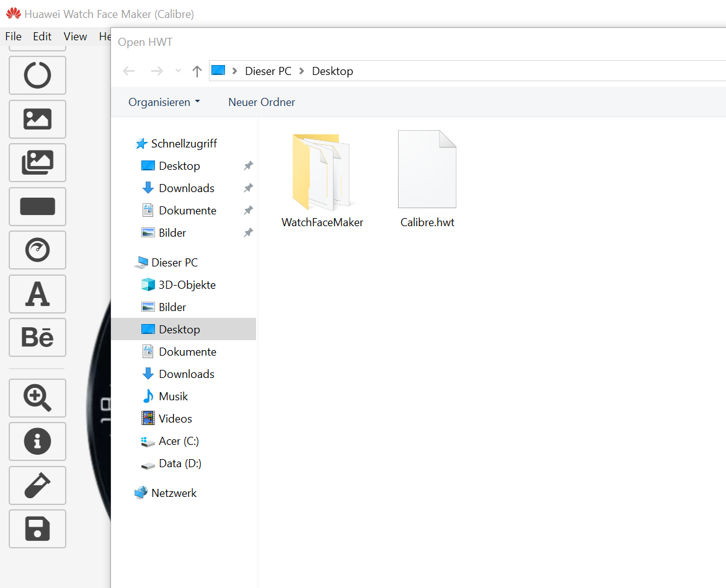Select the image gallery stack tool

[x=37, y=162]
